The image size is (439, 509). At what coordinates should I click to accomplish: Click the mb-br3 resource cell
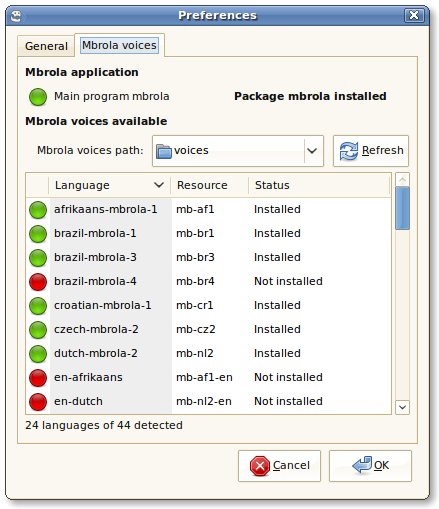pyautogui.click(x=195, y=257)
